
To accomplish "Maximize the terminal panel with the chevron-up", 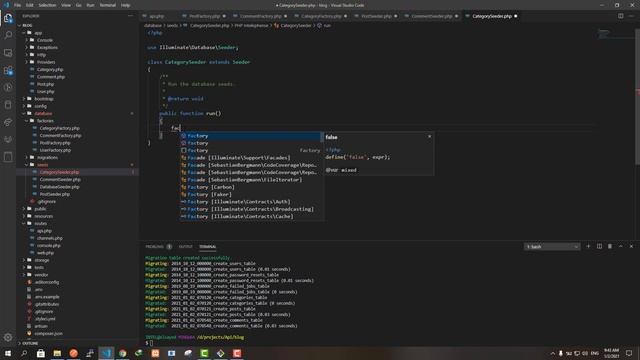I will point(620,247).
